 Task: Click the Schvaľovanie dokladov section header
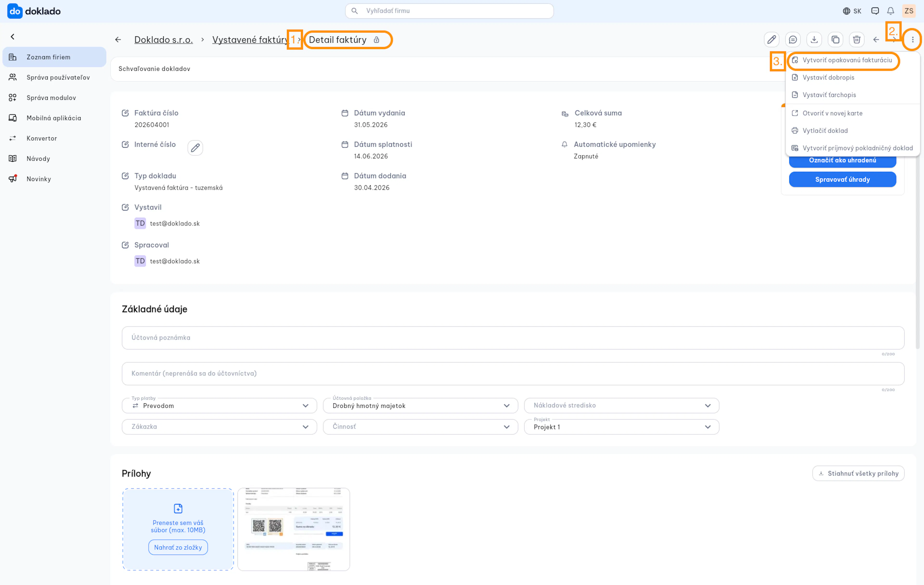[x=154, y=69]
